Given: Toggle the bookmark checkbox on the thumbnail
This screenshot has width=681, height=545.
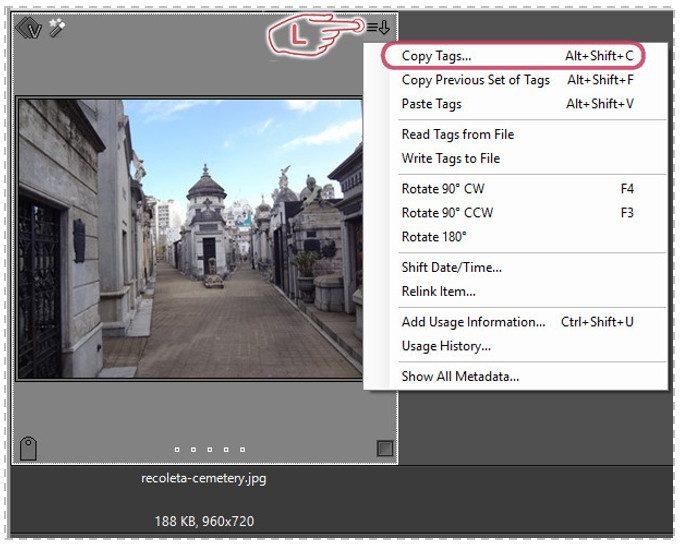Looking at the screenshot, I should (x=385, y=449).
